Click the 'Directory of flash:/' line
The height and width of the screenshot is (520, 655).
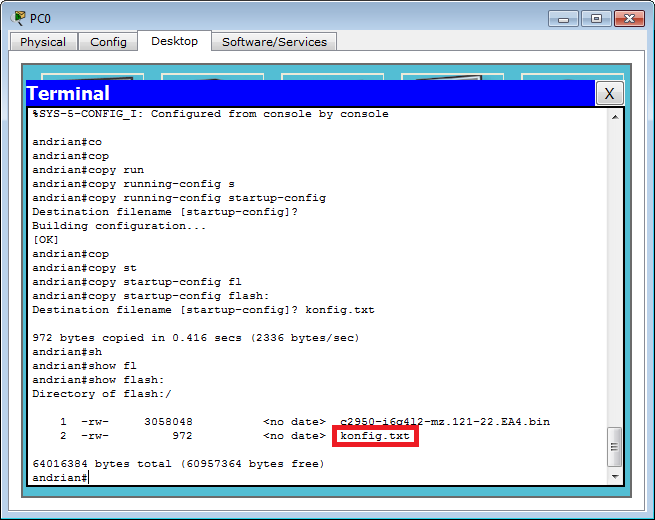(102, 393)
